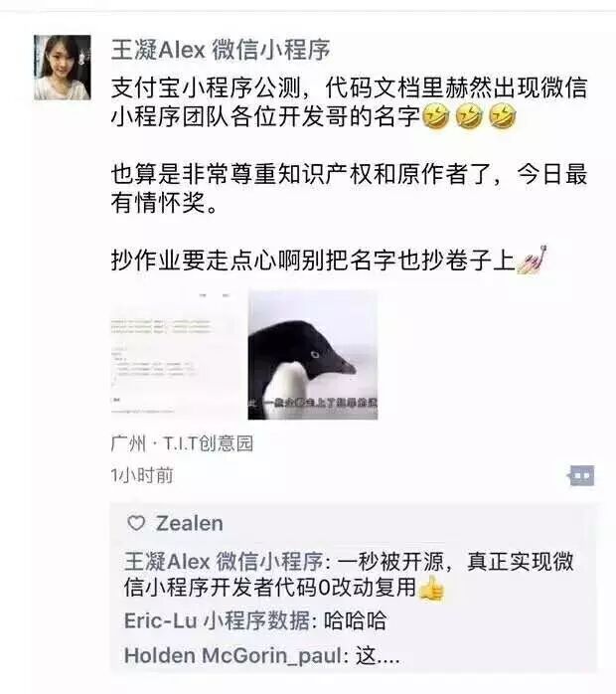Open the poster's profile avatar

pyautogui.click(x=63, y=68)
